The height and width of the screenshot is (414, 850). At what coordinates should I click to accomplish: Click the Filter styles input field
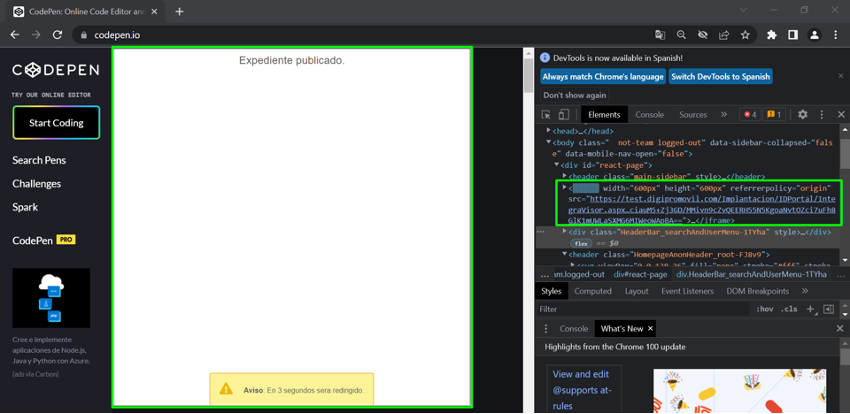coord(640,309)
